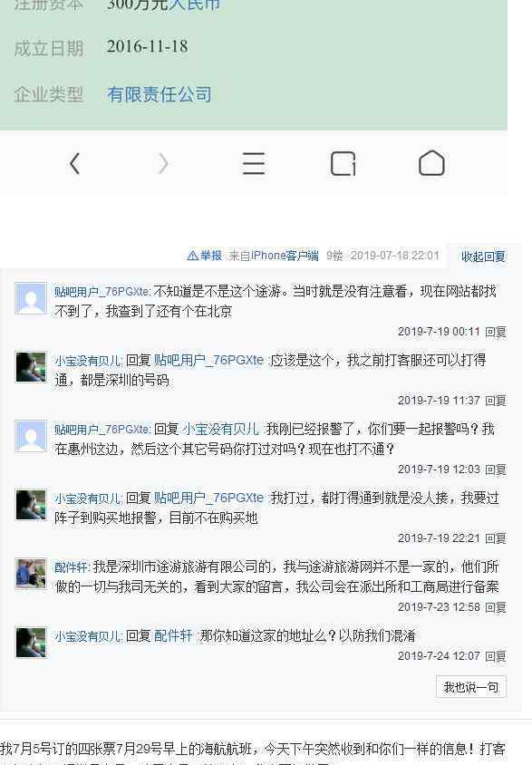This screenshot has height=765, width=532.
Task: Report post via 举报 warning icon
Action: [204, 256]
